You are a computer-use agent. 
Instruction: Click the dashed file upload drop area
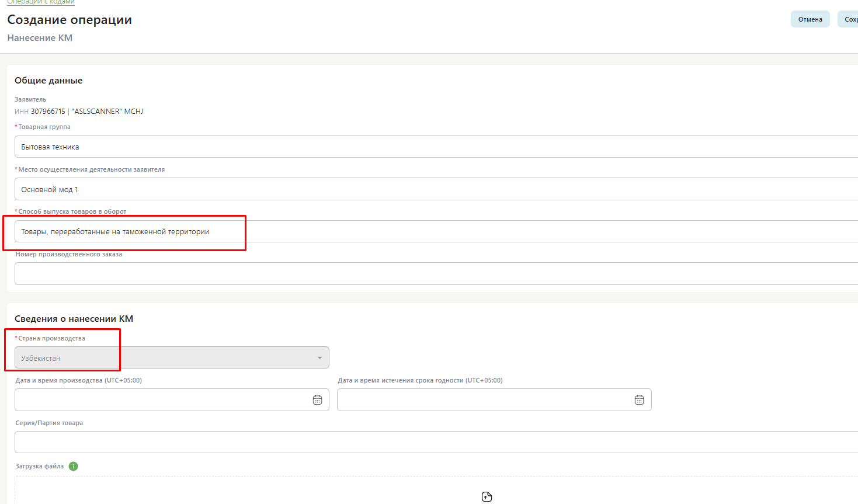point(436,490)
